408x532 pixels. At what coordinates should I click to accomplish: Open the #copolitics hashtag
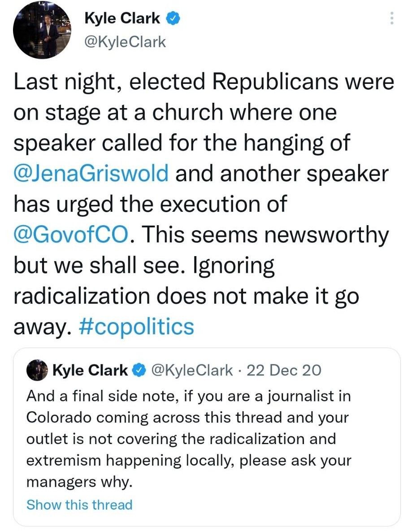tap(136, 327)
